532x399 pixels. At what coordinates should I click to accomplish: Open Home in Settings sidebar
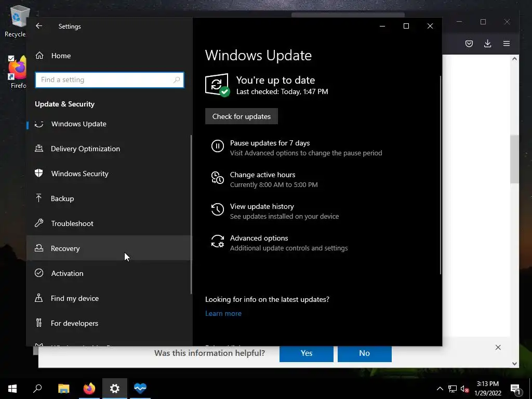click(x=109, y=56)
